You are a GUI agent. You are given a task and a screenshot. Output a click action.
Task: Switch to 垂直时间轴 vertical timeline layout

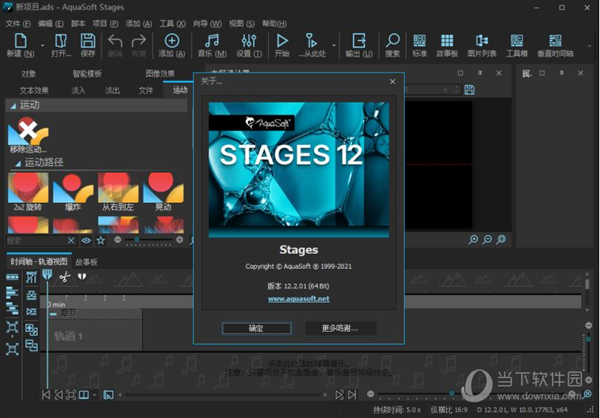(555, 41)
